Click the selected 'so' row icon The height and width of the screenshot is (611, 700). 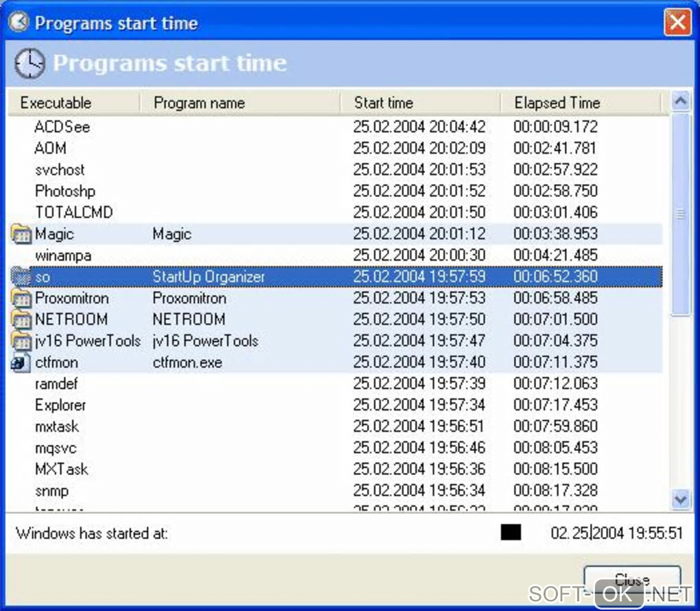tap(21, 277)
